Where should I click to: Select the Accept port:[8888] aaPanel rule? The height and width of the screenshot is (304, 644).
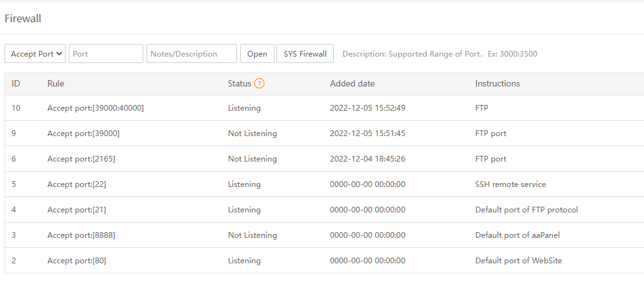pyautogui.click(x=81, y=235)
